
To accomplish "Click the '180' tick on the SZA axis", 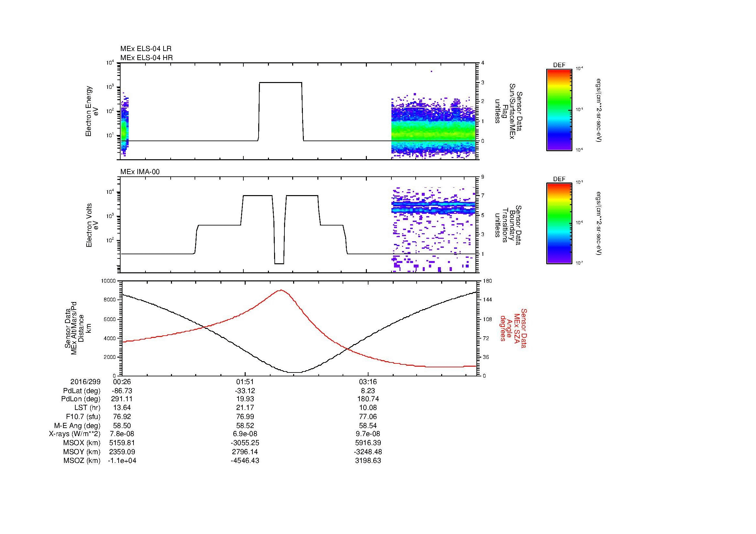I will (x=487, y=281).
